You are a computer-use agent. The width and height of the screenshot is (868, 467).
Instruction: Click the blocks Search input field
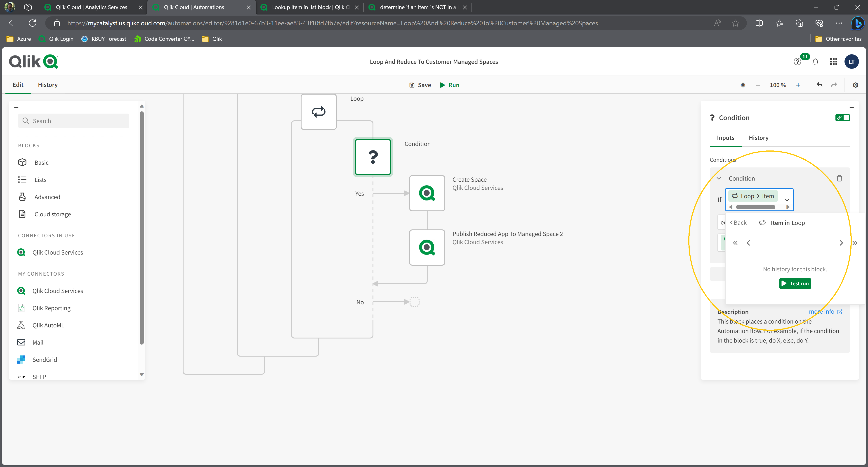(73, 121)
